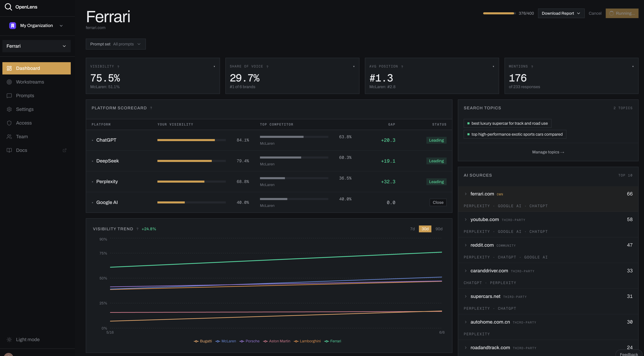Expand the reddit.com source row
Screen dimensions: 644x356
[466, 245]
